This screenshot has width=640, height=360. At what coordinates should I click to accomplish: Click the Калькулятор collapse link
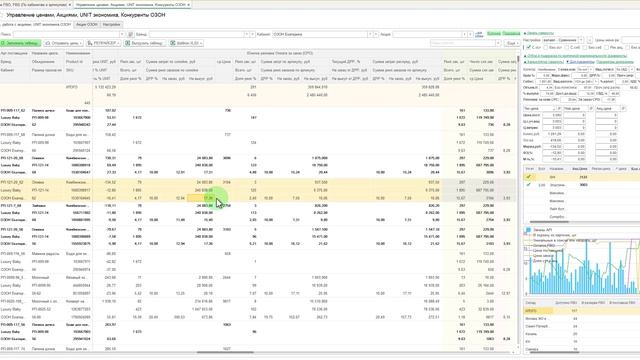tap(544, 62)
